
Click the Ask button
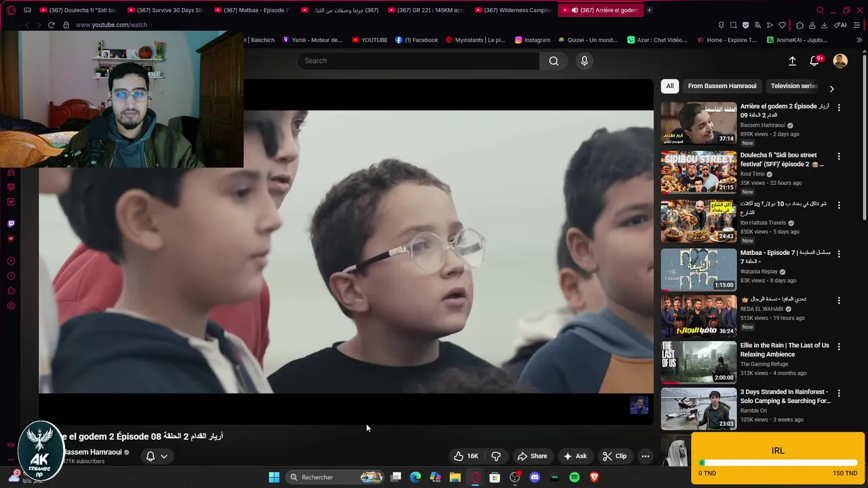coord(574,456)
